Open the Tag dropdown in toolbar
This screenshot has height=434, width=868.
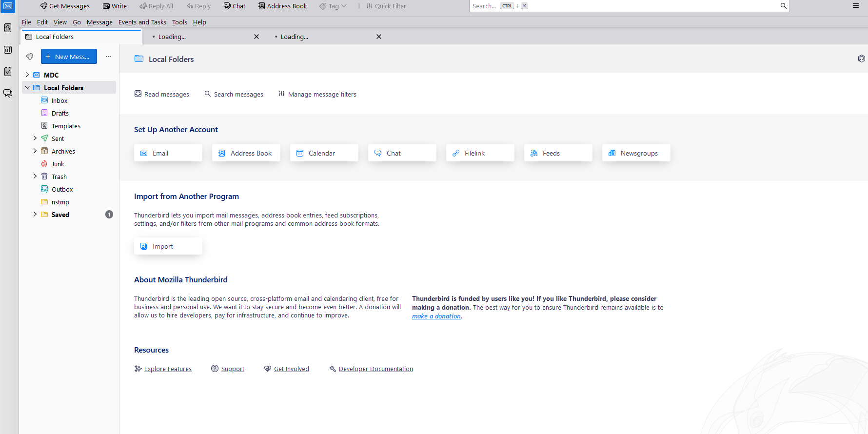click(333, 6)
